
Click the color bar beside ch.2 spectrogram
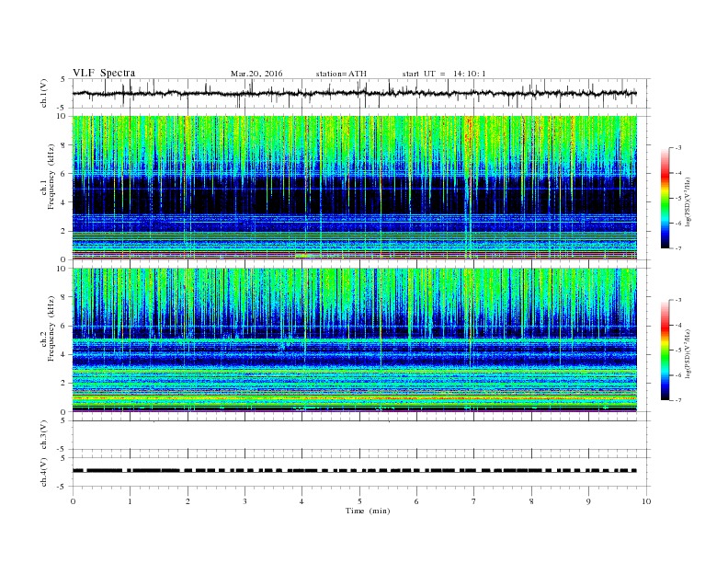point(665,350)
